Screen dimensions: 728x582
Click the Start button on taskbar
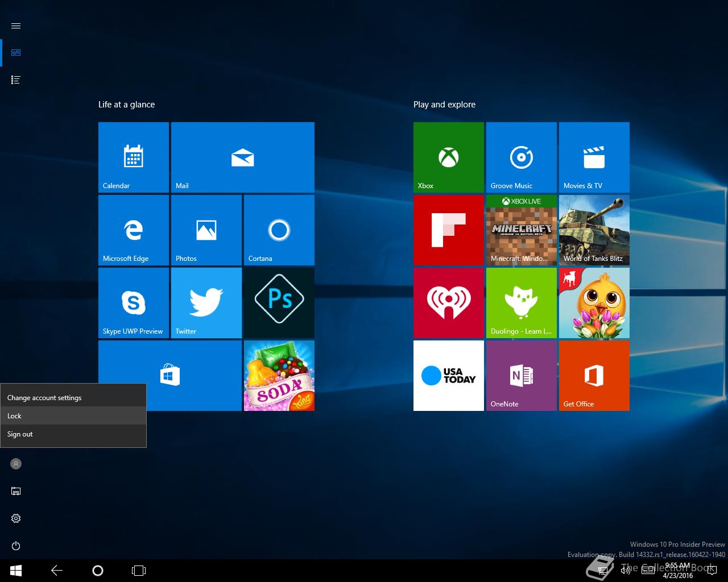pos(16,571)
